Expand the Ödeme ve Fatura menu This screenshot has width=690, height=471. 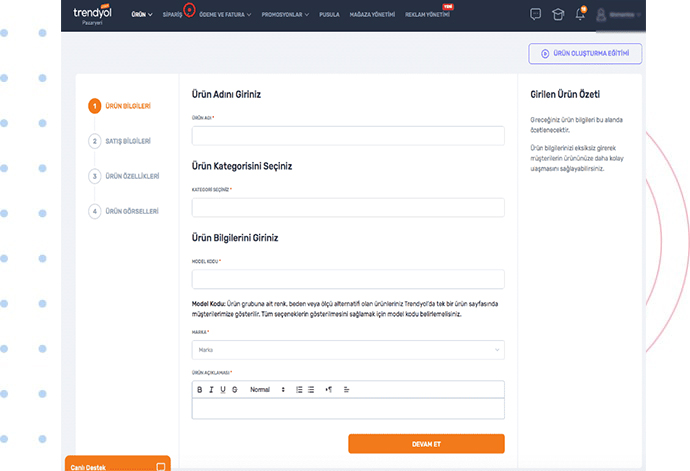[225, 15]
